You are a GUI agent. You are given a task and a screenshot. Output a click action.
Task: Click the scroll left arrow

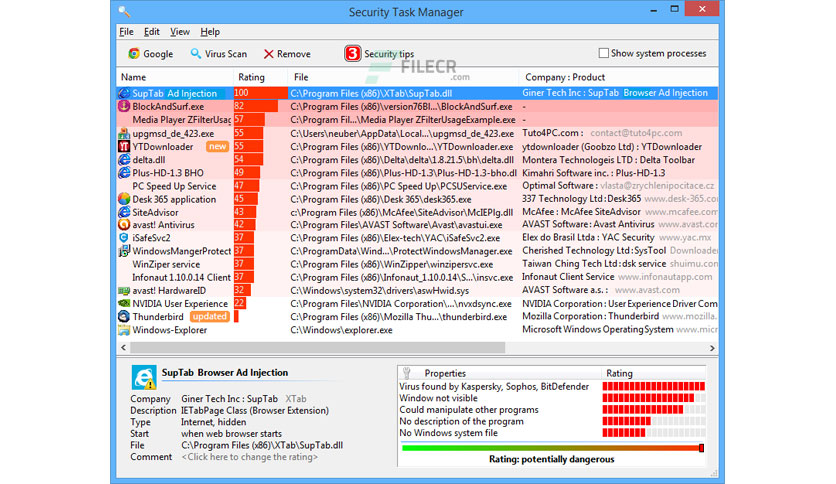click(123, 348)
